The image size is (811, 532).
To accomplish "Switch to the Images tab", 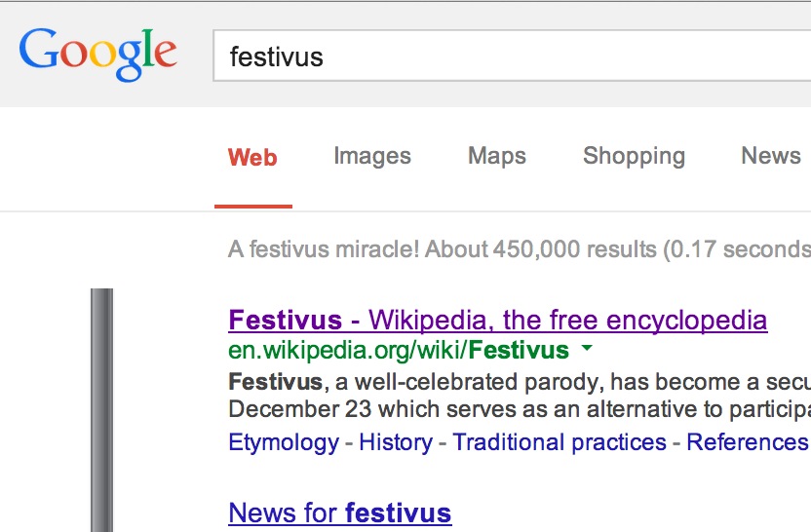I will click(371, 156).
